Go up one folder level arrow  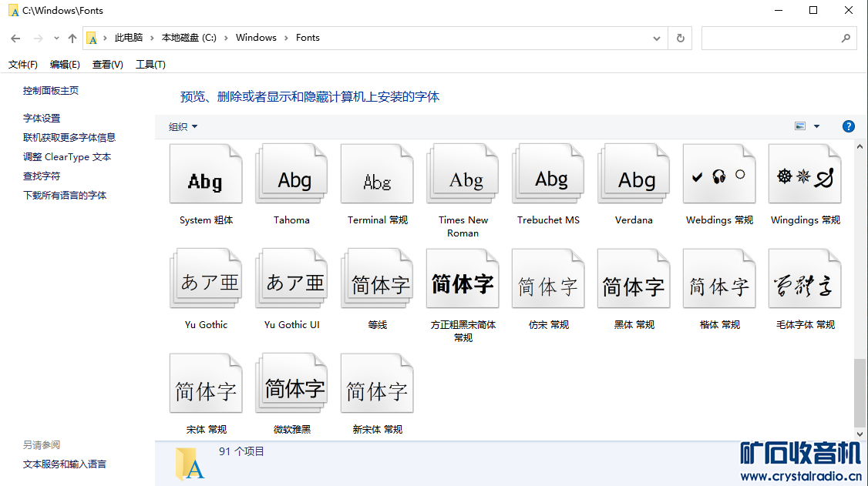pyautogui.click(x=72, y=39)
